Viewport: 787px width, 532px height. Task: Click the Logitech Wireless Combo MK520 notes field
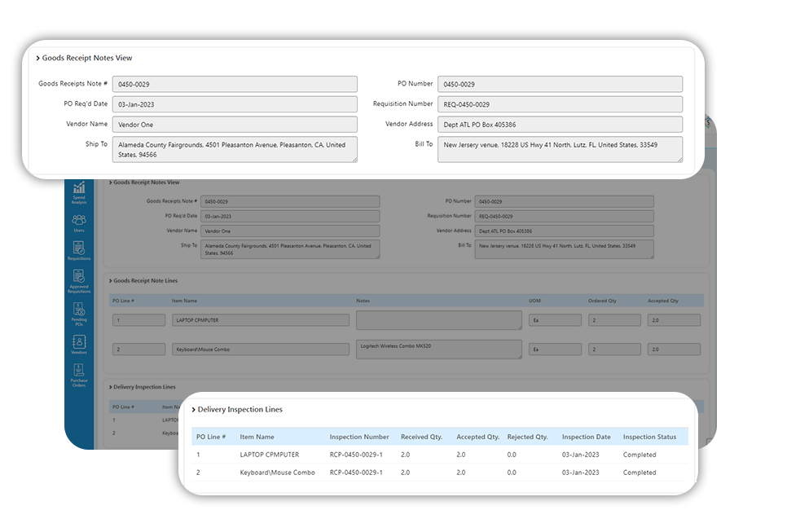pos(438,349)
